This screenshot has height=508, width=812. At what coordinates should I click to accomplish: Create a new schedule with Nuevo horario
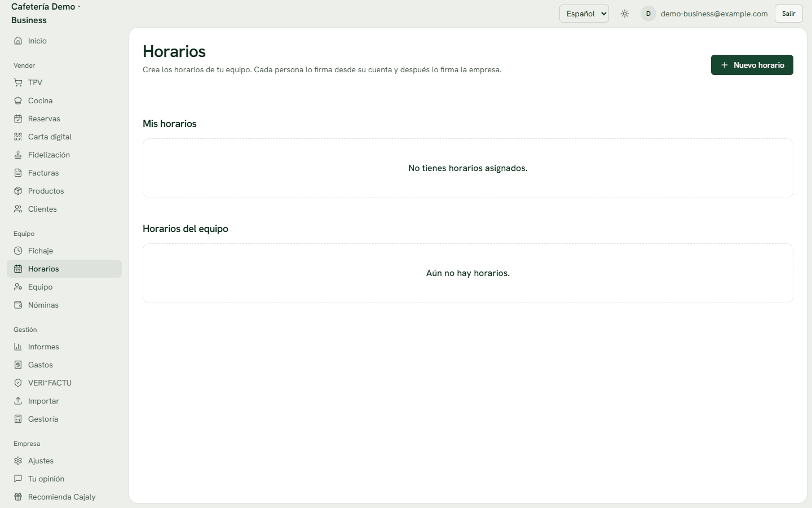coord(752,65)
